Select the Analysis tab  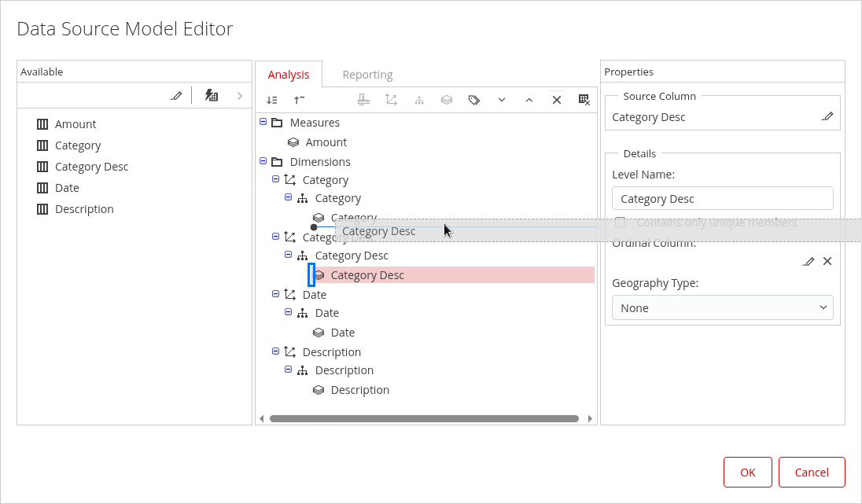(x=289, y=75)
